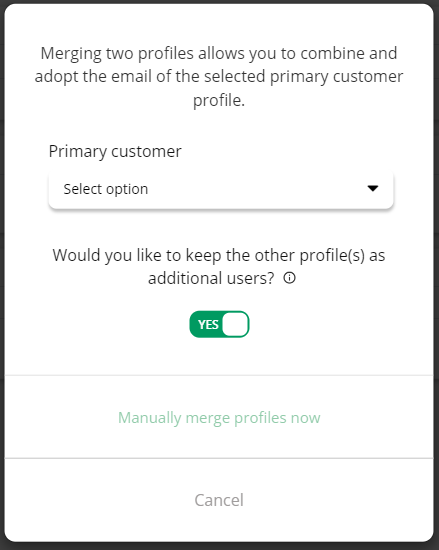
Task: Click the black caret in the dropdown
Action: [372, 188]
